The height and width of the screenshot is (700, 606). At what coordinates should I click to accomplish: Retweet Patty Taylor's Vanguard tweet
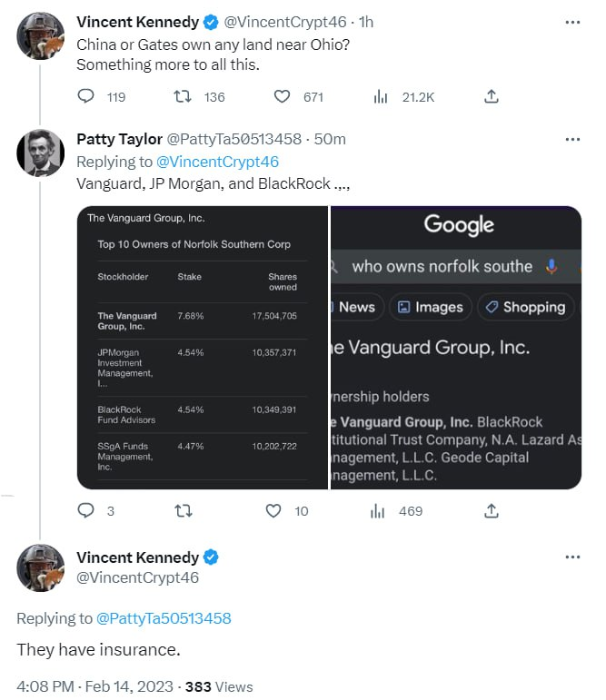click(183, 511)
